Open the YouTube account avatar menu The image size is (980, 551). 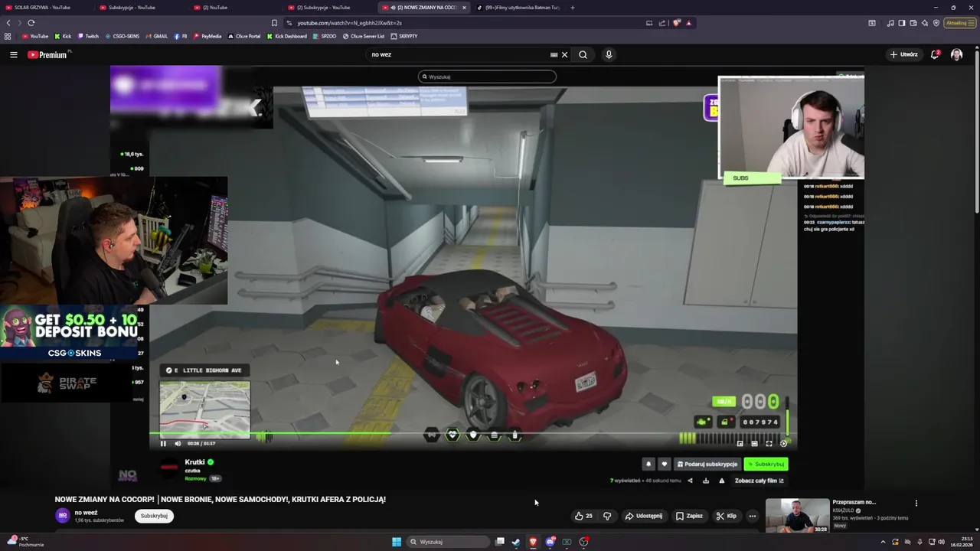(956, 54)
